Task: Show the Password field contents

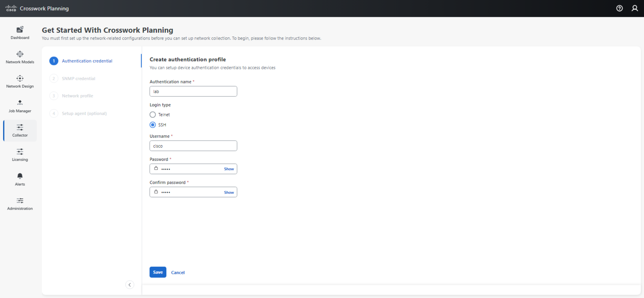Action: click(x=229, y=169)
